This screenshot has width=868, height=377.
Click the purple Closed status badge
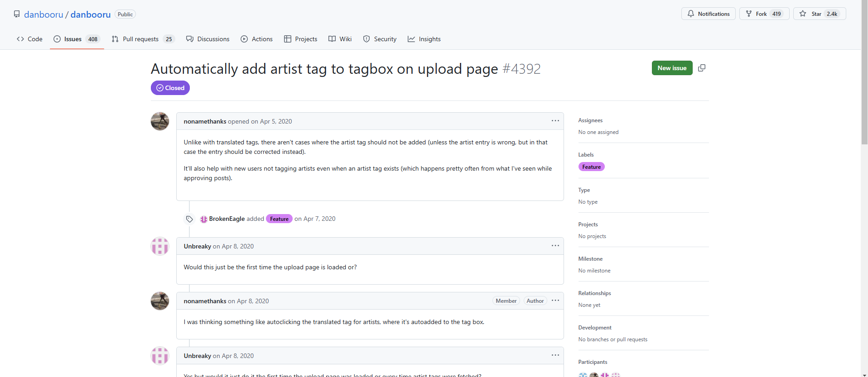coord(170,88)
